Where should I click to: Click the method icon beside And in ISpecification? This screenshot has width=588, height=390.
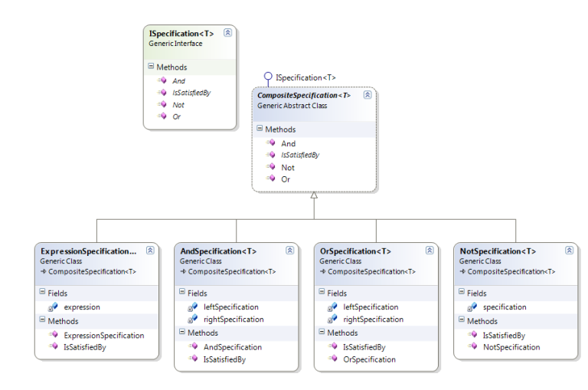pos(162,80)
